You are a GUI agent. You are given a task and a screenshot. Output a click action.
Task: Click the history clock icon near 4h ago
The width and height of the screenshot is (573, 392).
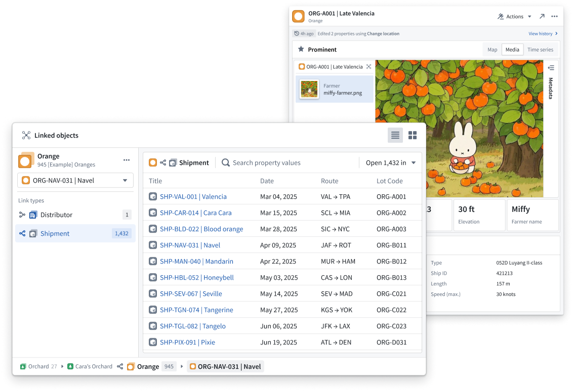coord(296,33)
